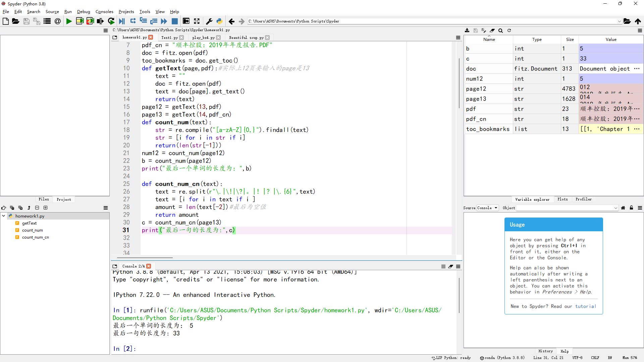Viewport: 644px width, 362px height.
Task: Open the Spyder tutorial link
Action: coord(585,306)
